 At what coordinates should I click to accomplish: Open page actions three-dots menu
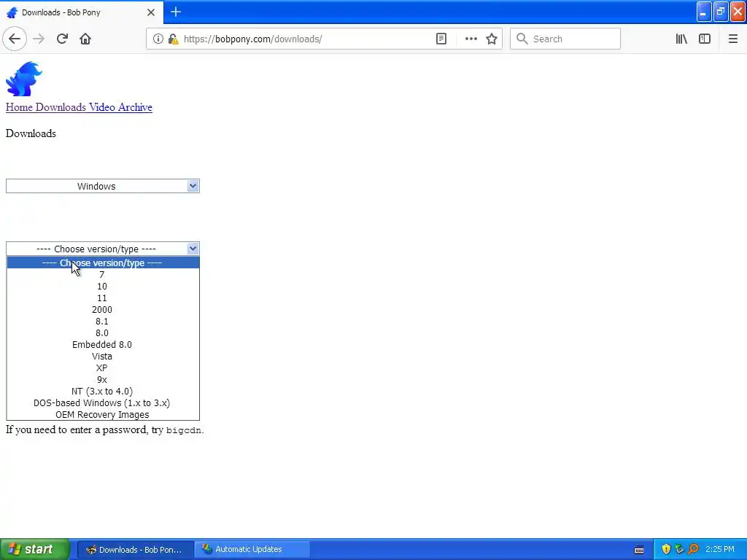[x=471, y=39]
